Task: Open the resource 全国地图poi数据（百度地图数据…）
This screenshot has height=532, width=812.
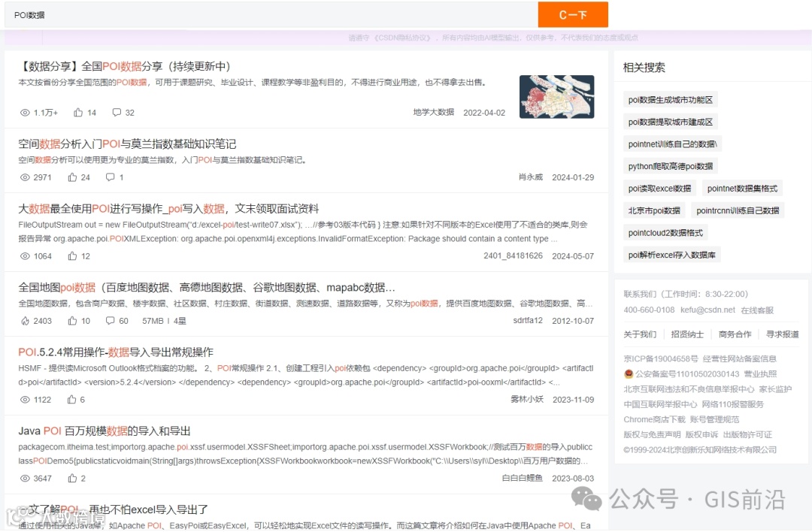Action: click(x=207, y=287)
